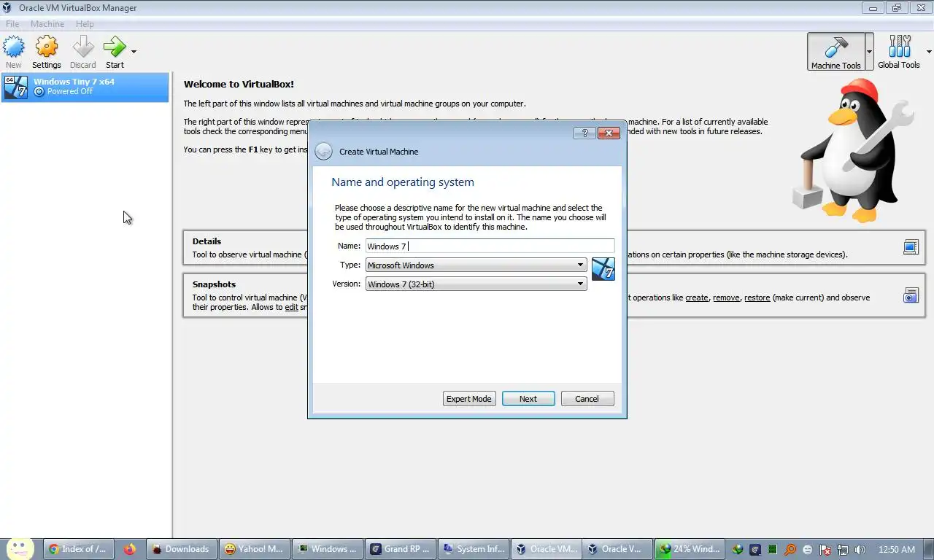The width and height of the screenshot is (934, 560).
Task: Expand the Start button dropdown arrow
Action: (134, 52)
